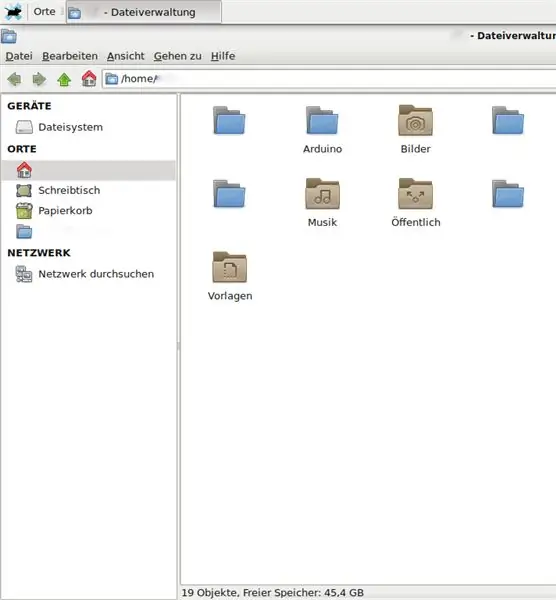Open the Gehen zu menu
The image size is (556, 600).
point(178,56)
